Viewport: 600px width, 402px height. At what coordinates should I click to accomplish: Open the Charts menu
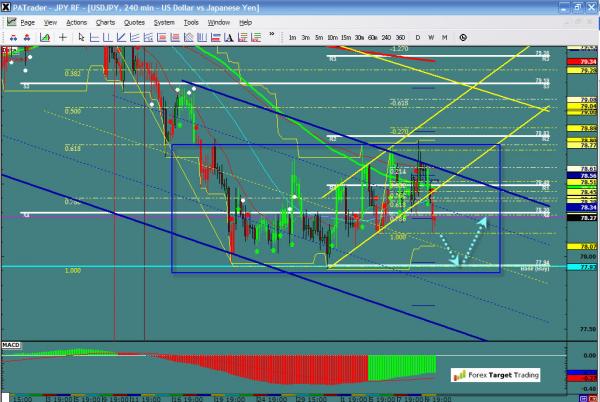click(x=106, y=21)
